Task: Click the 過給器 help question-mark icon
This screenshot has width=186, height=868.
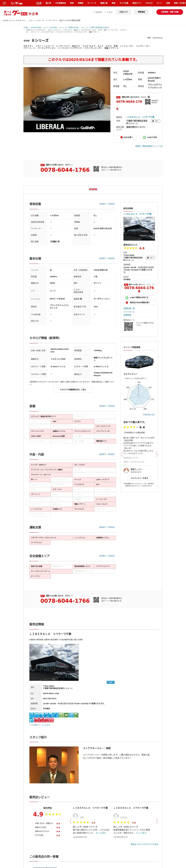Action: point(81,299)
